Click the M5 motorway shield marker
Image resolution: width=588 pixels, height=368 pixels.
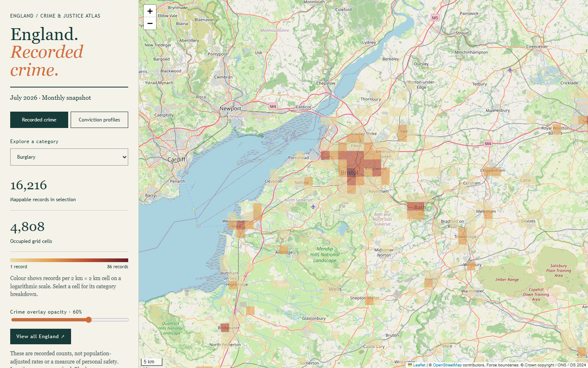pyautogui.click(x=435, y=18)
